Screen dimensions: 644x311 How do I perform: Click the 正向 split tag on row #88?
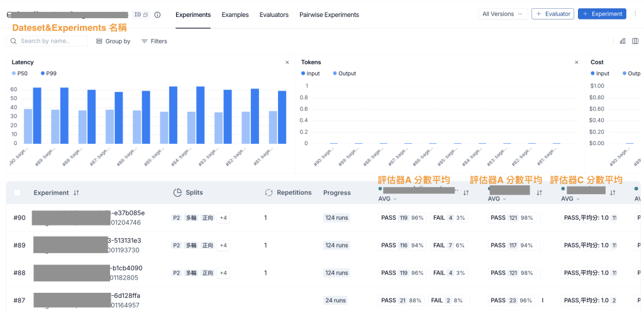(x=208, y=273)
